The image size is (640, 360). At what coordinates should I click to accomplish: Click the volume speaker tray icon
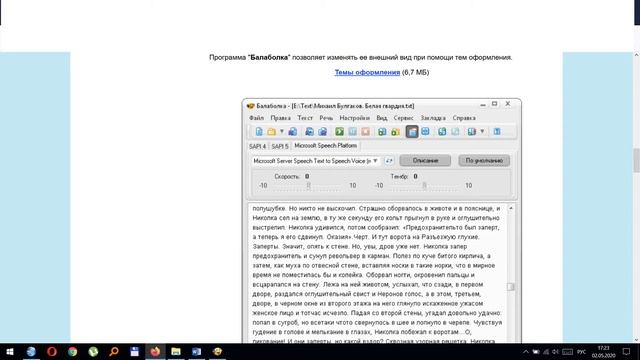(555, 352)
